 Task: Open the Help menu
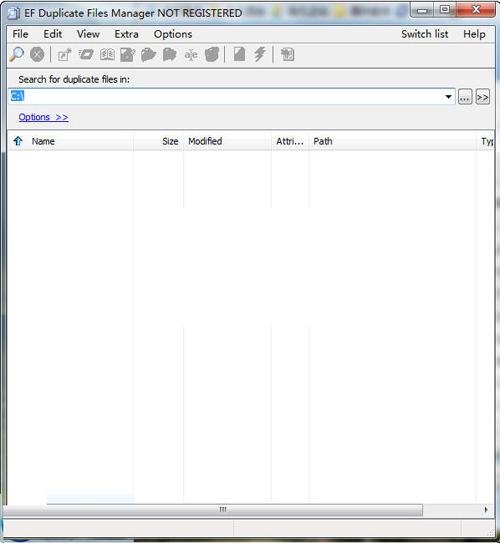point(474,34)
